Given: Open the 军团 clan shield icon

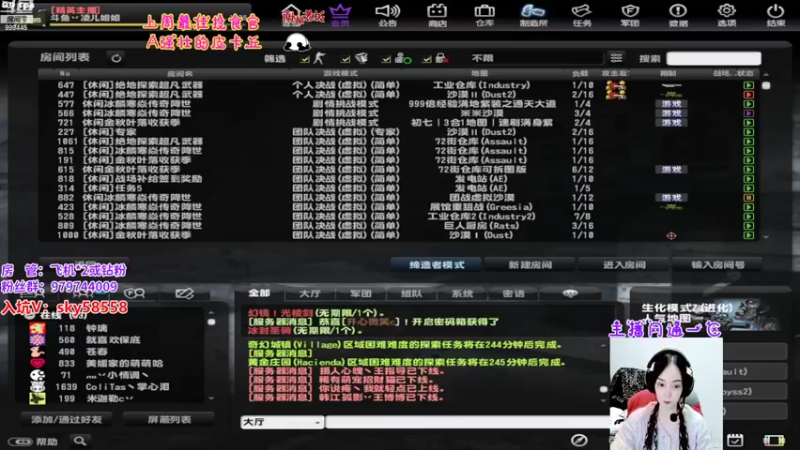Looking at the screenshot, I should [630, 14].
